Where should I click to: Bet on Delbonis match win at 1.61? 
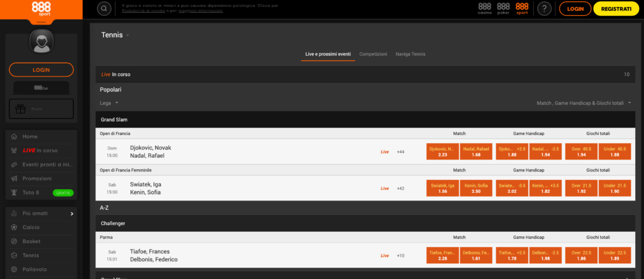pos(476,256)
